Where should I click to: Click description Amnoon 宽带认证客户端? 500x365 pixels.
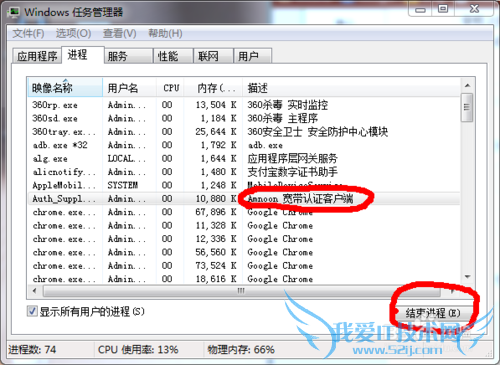point(300,199)
